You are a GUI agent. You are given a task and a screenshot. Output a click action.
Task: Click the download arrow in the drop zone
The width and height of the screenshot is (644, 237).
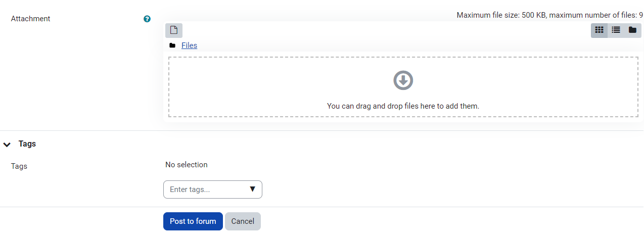point(403,80)
